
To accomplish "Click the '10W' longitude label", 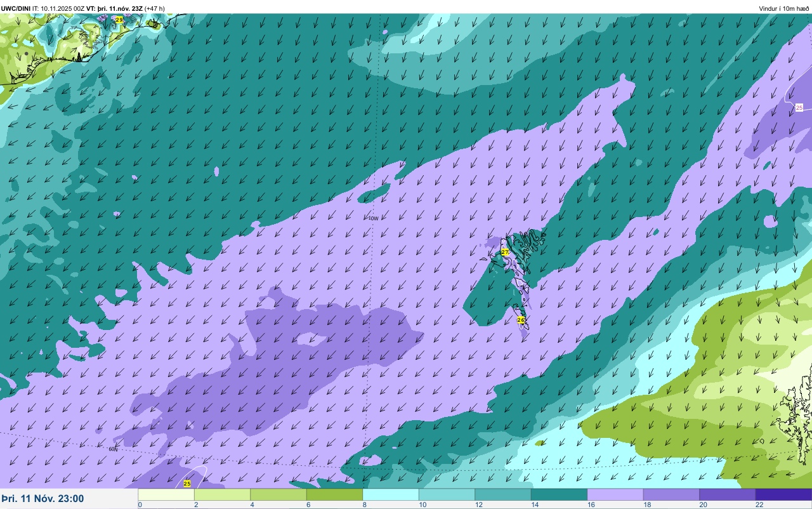I will click(x=373, y=218).
